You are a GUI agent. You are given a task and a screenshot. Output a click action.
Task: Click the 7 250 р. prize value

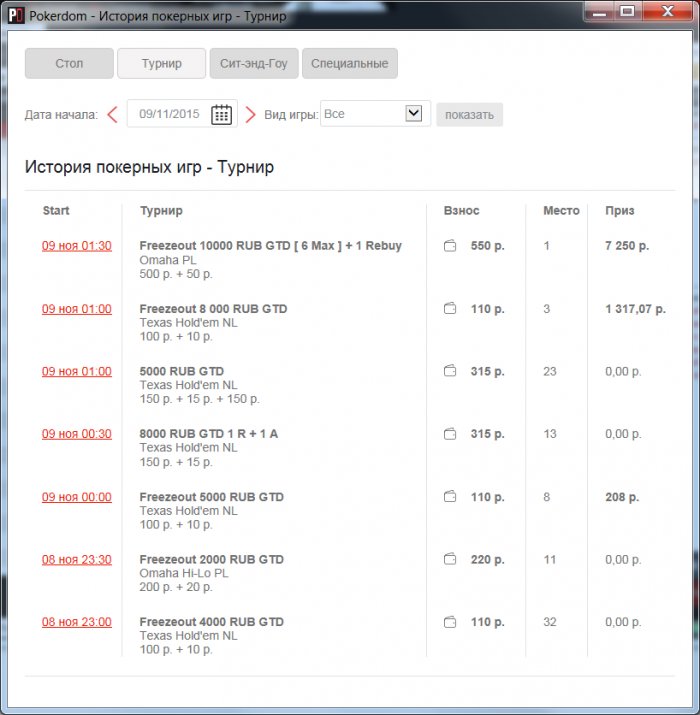pos(627,246)
